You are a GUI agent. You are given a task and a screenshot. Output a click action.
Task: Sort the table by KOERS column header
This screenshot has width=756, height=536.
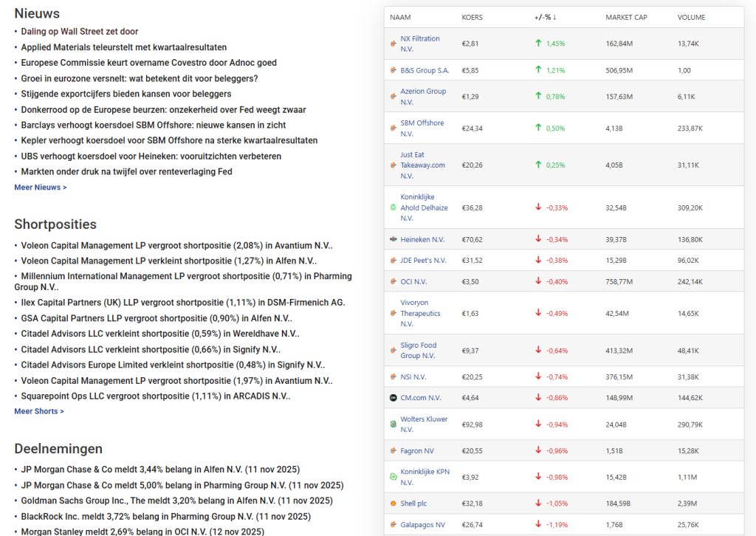472,18
